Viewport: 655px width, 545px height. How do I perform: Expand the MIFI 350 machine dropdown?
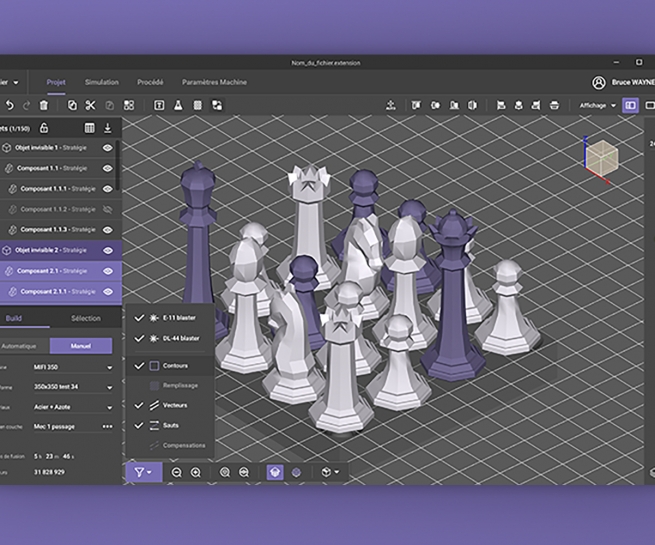[72, 367]
